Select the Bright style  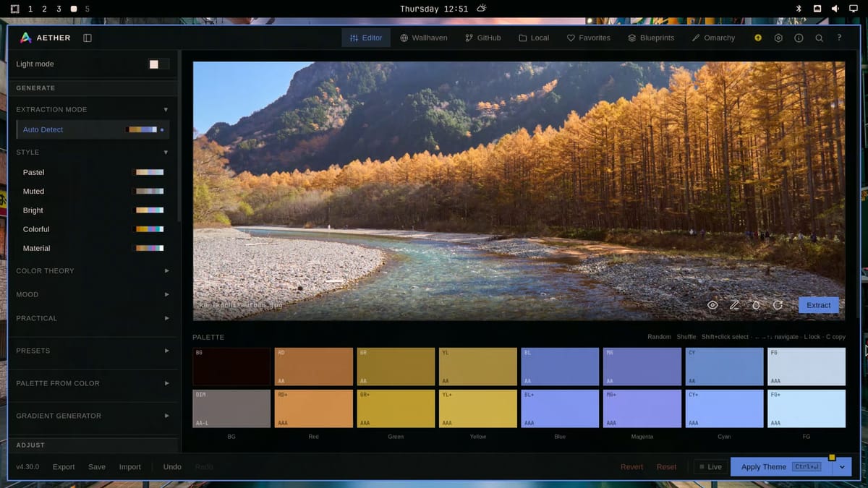tap(93, 210)
